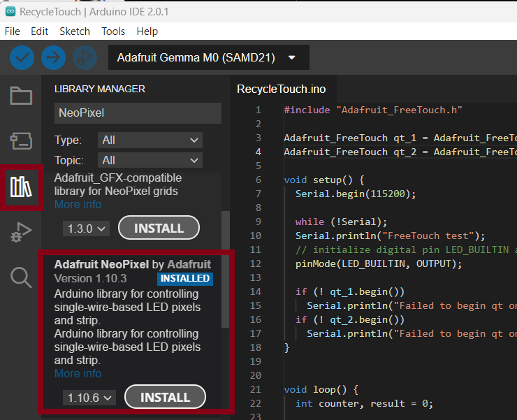This screenshot has width=517, height=420.
Task: Select the RecycleTouch.ino editor tab
Action: click(x=282, y=89)
